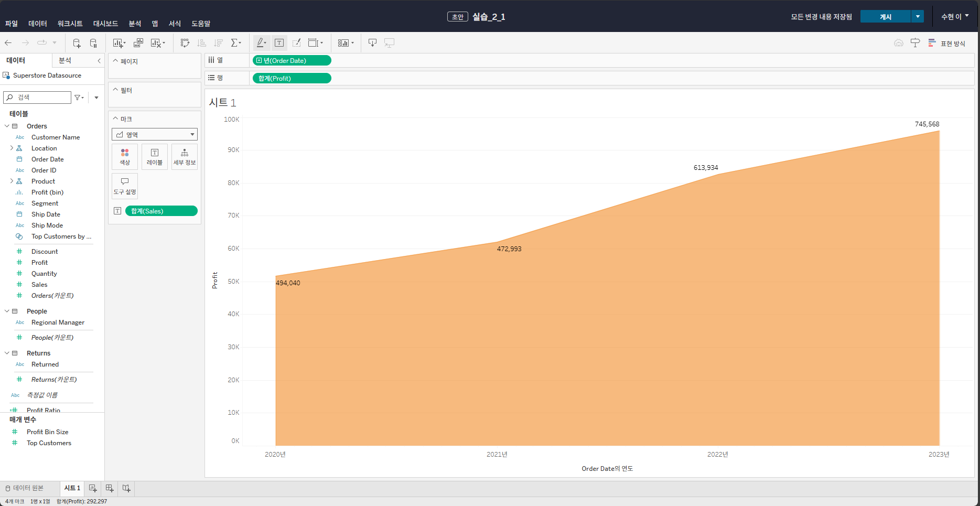980x506 pixels.
Task: Collapse the Orders table tree
Action: point(7,126)
